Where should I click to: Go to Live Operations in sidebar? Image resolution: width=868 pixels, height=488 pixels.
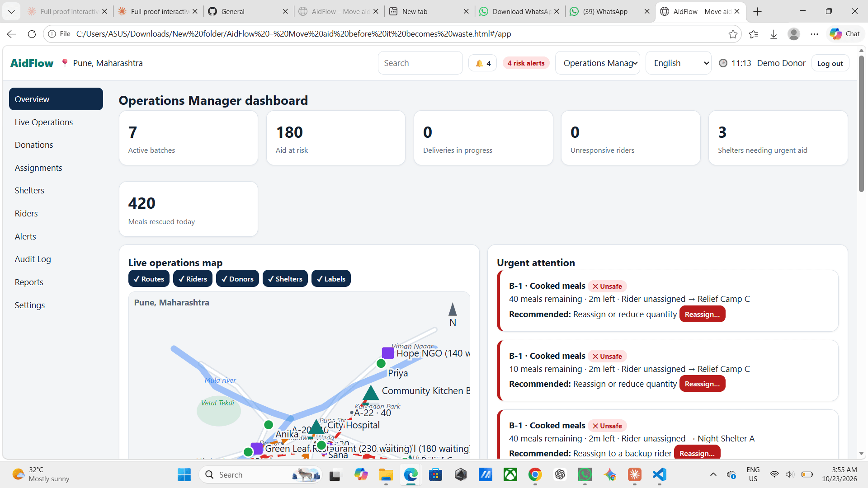(x=56, y=122)
